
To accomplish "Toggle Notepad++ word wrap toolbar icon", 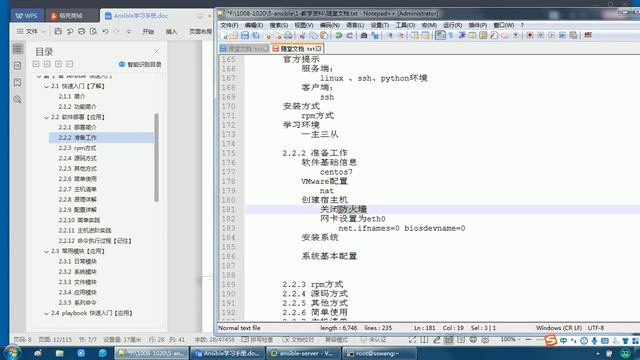I will coord(440,36).
